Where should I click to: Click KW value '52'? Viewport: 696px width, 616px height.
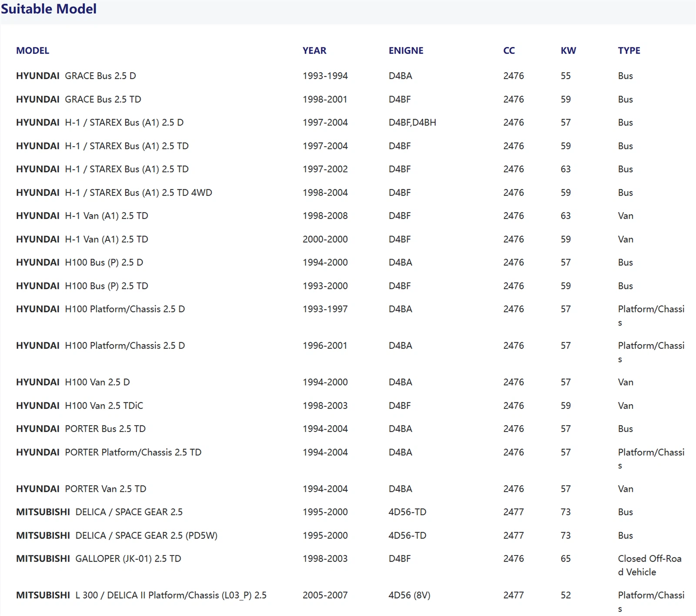coord(565,595)
